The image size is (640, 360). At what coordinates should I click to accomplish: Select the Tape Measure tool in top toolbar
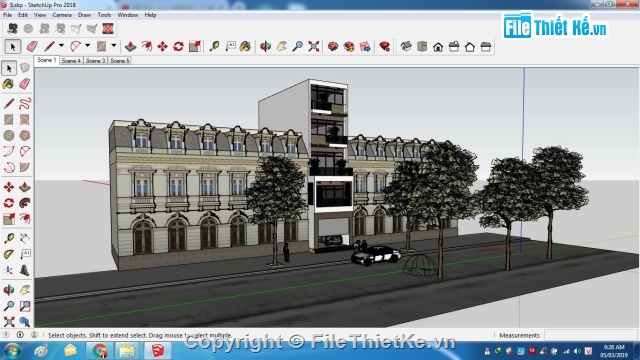click(214, 46)
